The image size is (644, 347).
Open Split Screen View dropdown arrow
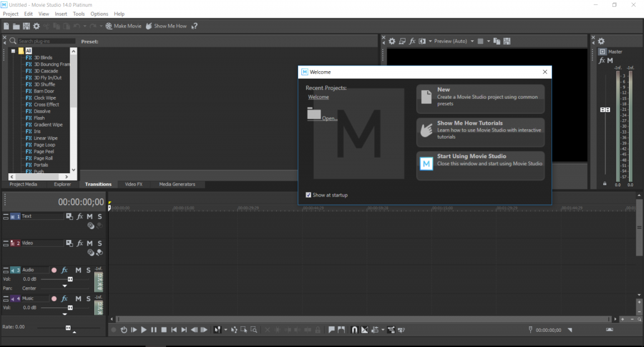pyautogui.click(x=430, y=41)
